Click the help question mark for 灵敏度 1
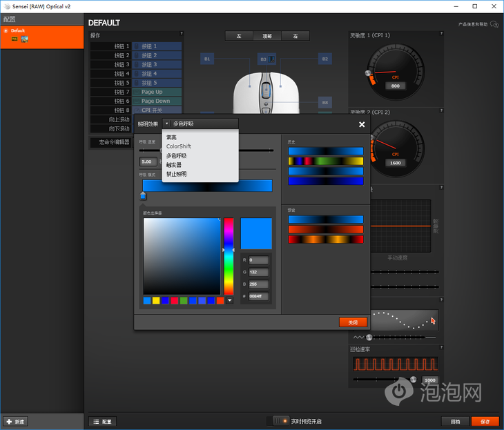Screen dimensions: 504x430 441,33
